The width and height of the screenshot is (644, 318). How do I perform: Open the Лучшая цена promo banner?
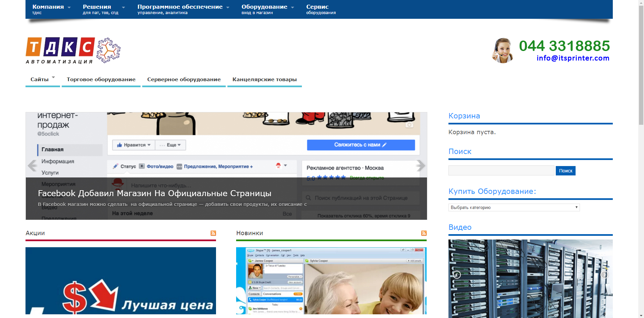coord(121,281)
